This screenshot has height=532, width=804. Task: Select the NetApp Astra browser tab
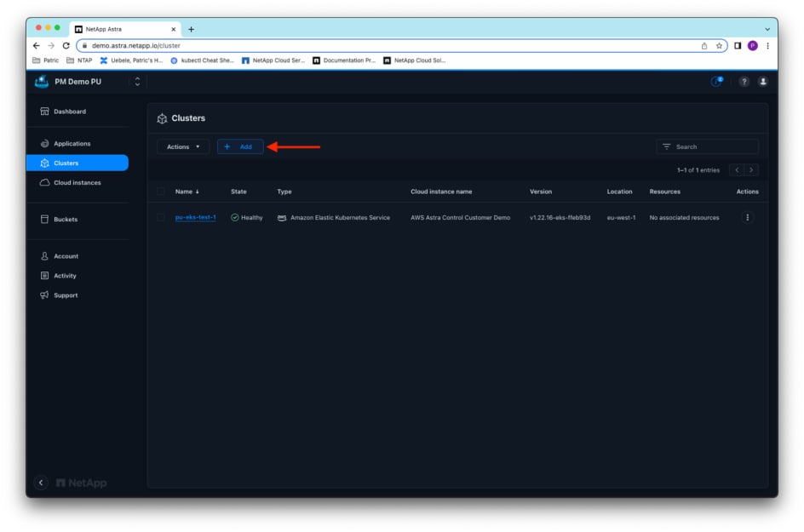click(126, 29)
